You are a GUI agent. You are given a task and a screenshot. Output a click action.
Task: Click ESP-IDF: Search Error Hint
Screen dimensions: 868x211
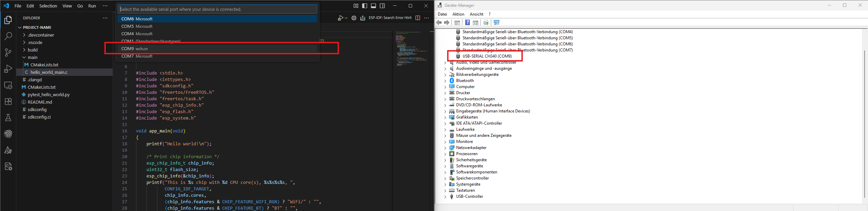pyautogui.click(x=390, y=18)
